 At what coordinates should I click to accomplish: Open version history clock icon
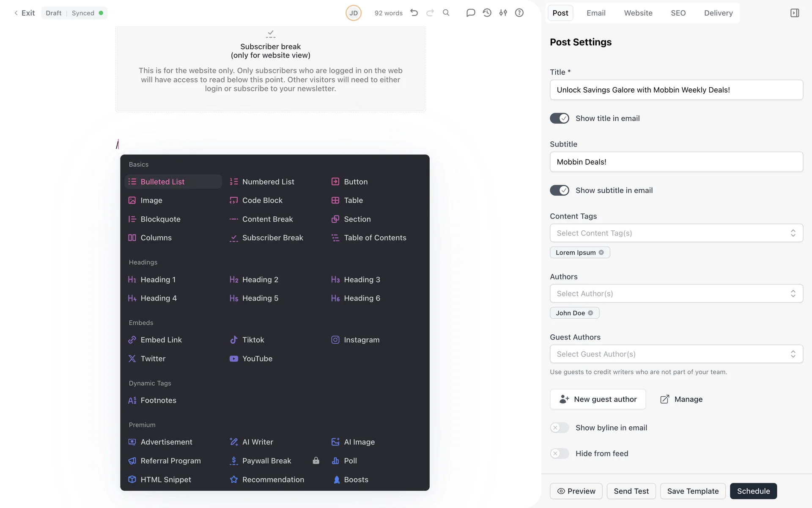click(x=487, y=13)
